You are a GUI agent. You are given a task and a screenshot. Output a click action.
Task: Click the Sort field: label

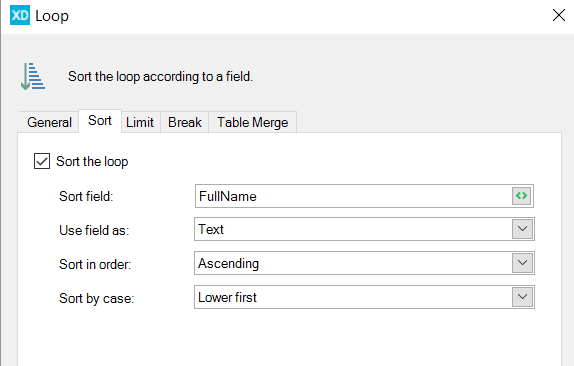click(86, 197)
